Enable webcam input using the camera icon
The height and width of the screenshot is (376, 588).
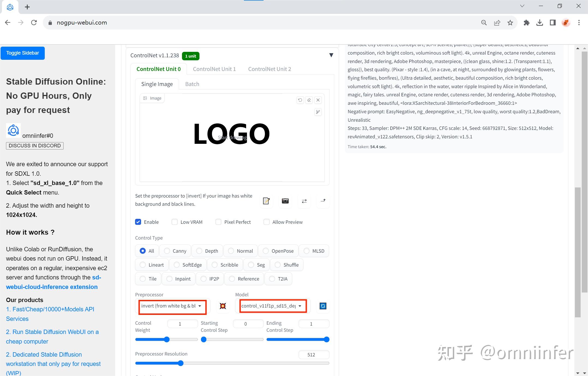(x=285, y=201)
